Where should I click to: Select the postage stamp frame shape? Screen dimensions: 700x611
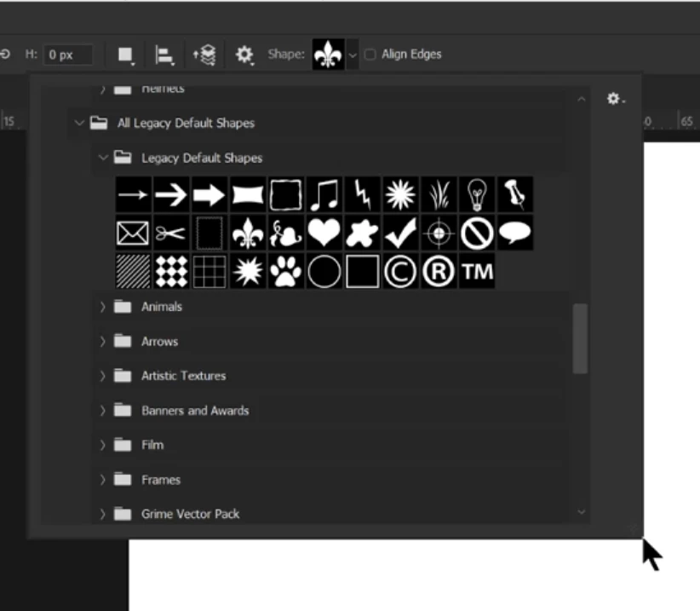coord(209,233)
